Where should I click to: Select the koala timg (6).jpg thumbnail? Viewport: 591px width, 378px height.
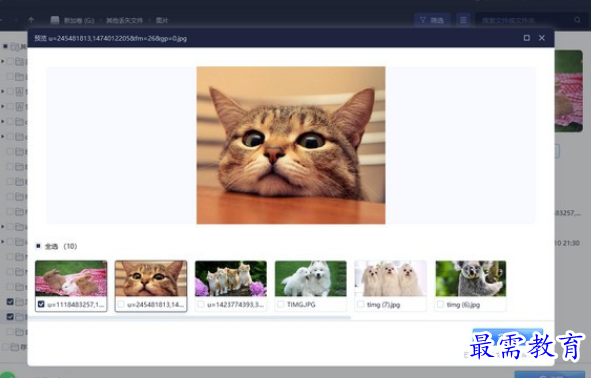[x=471, y=279]
